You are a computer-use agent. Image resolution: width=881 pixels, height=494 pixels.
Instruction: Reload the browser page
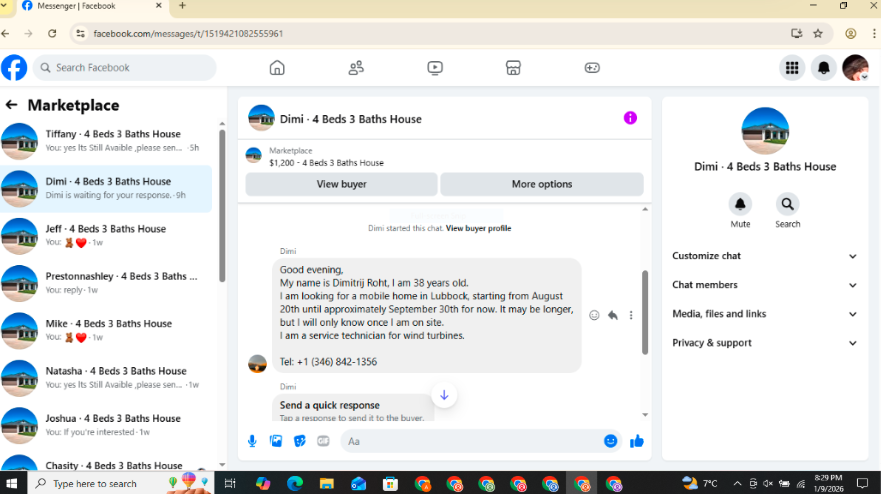tap(52, 34)
